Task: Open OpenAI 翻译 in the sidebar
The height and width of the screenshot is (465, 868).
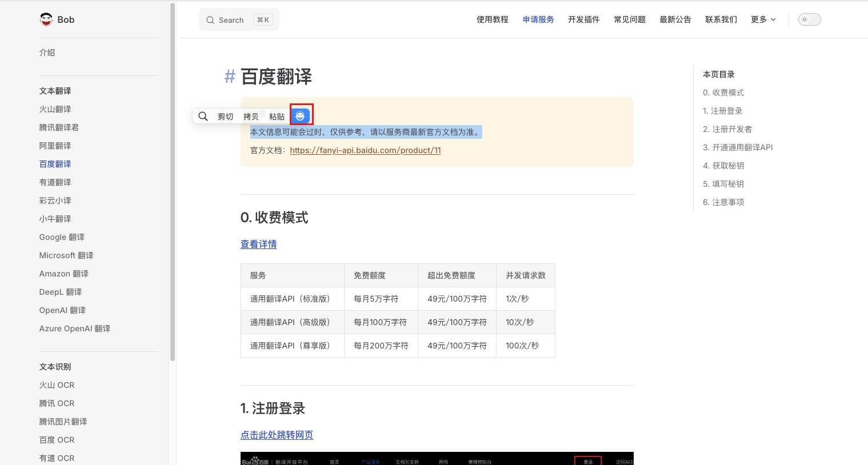Action: pyautogui.click(x=62, y=310)
